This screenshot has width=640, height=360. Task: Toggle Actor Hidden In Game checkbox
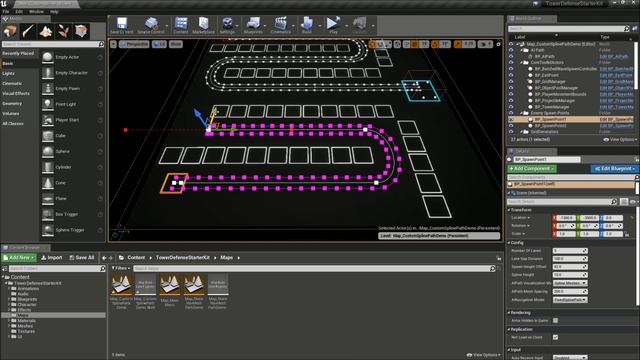coord(556,320)
